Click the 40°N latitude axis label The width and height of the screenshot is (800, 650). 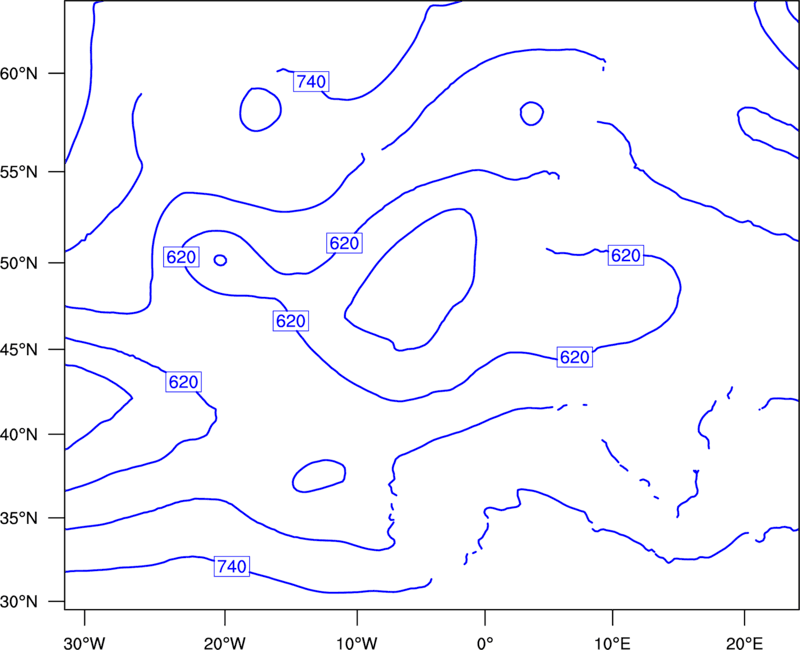tap(19, 435)
